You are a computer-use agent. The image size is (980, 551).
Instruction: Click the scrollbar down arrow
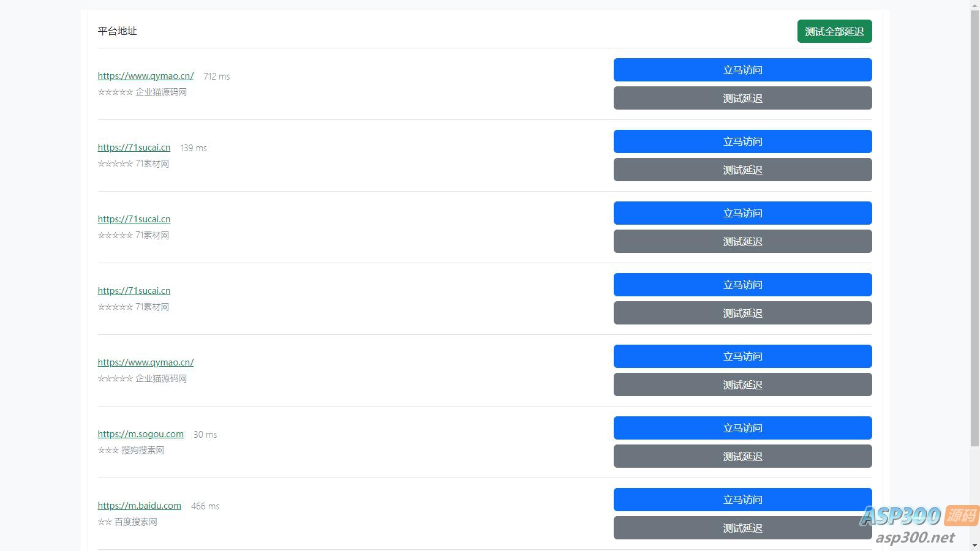pyautogui.click(x=974, y=545)
